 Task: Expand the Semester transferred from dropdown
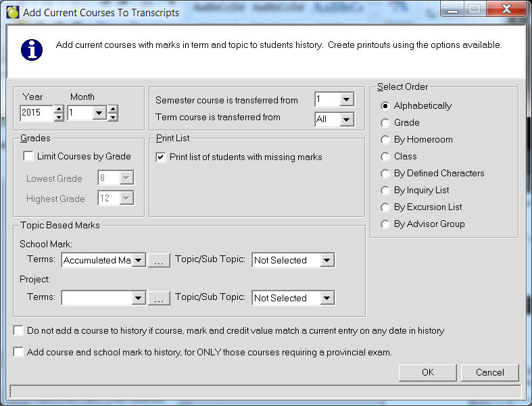click(346, 100)
